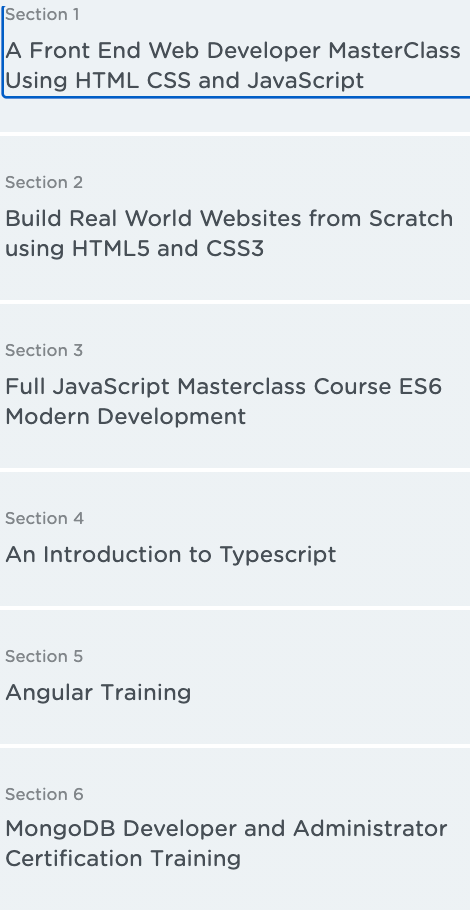Image resolution: width=470 pixels, height=910 pixels.
Task: Click the 'Modern Development' line
Action: pyautogui.click(x=125, y=417)
